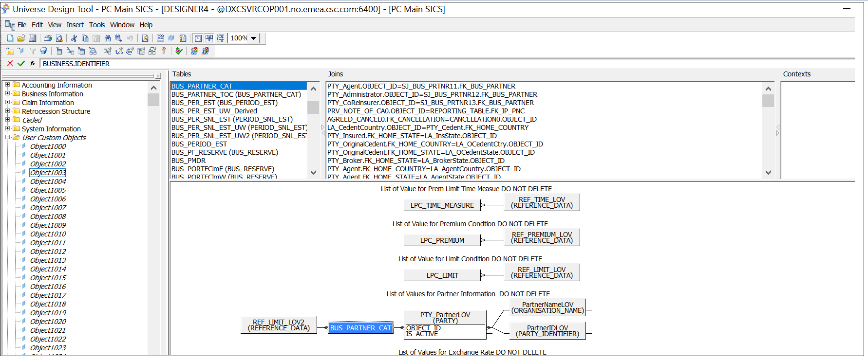The width and height of the screenshot is (868, 360).
Task: Click the Detect Cardinalities icon
Action: (x=119, y=51)
